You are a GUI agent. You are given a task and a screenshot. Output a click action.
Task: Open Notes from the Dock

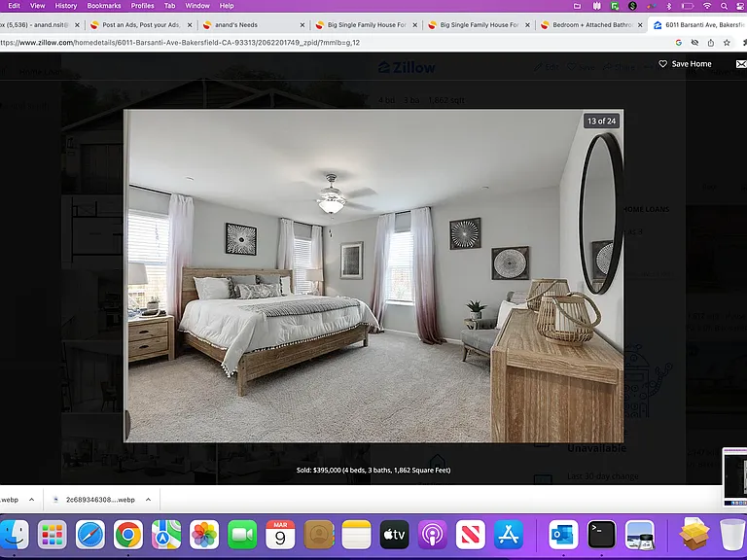click(x=356, y=535)
